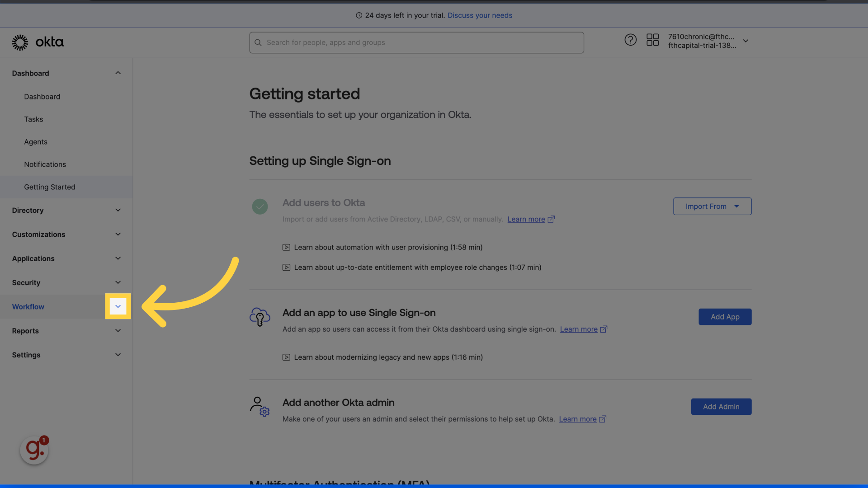The width and height of the screenshot is (868, 488).
Task: Click the green checkmark for Add users
Action: [260, 206]
